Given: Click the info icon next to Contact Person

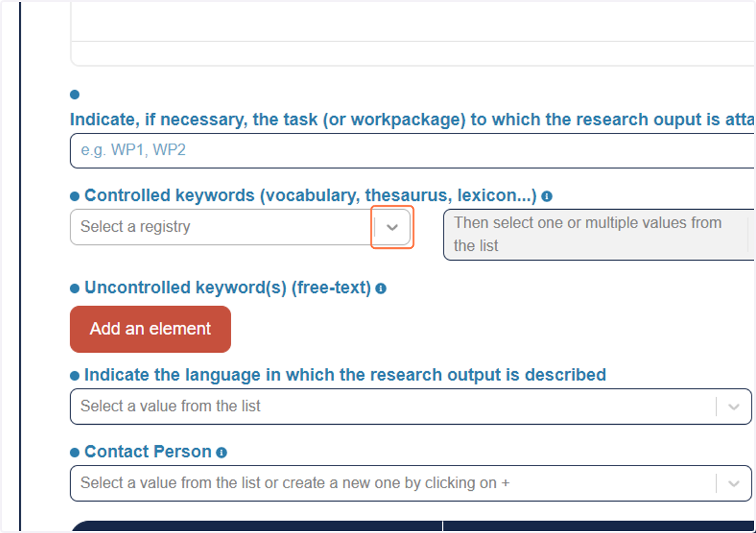Looking at the screenshot, I should pos(221,452).
